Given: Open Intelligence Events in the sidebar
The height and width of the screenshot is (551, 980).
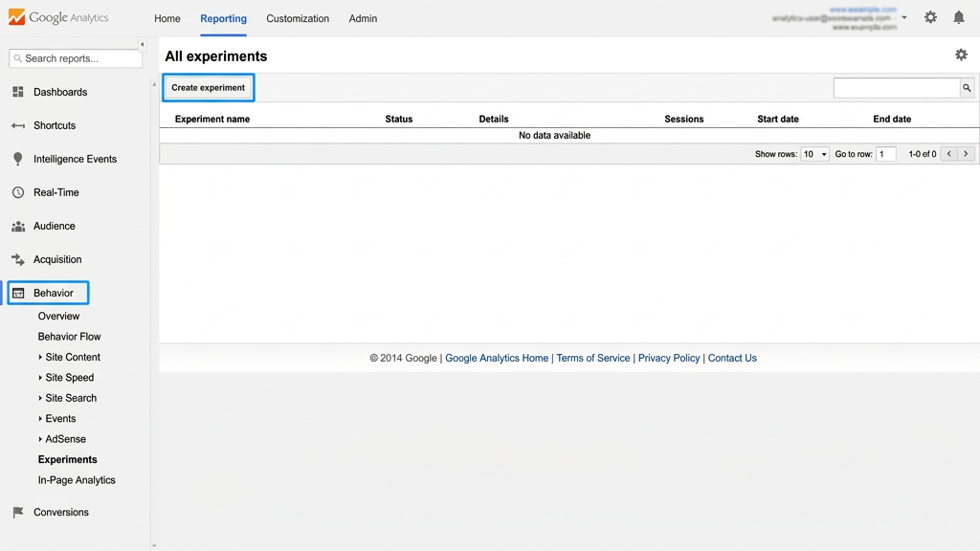Looking at the screenshot, I should (x=75, y=160).
